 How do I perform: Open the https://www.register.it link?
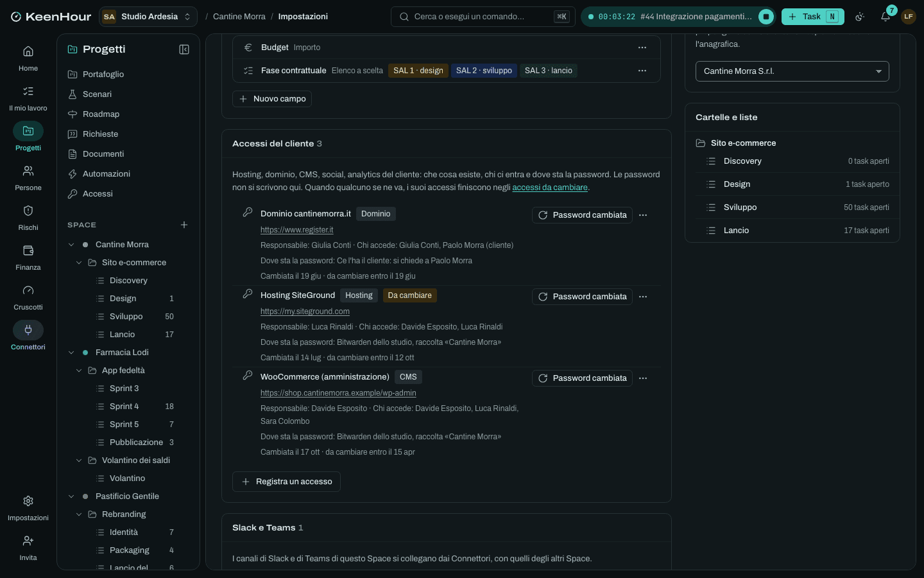(296, 230)
